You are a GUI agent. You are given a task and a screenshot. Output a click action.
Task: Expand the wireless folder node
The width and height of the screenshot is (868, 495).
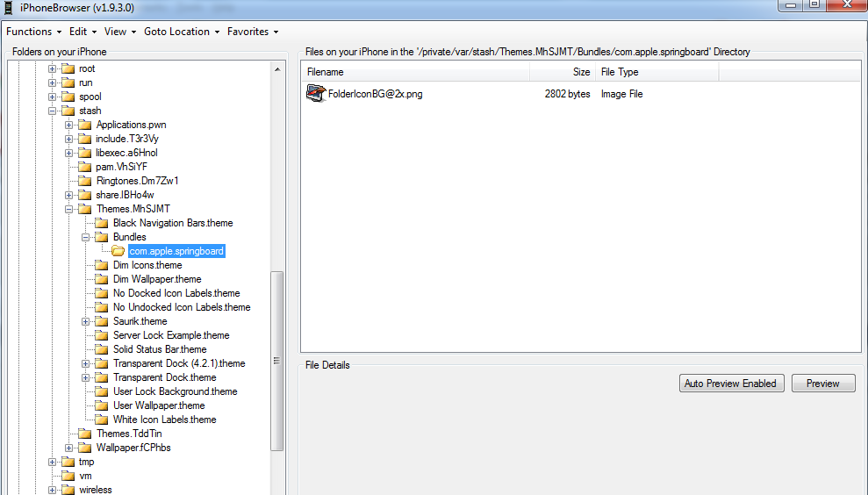(x=52, y=490)
